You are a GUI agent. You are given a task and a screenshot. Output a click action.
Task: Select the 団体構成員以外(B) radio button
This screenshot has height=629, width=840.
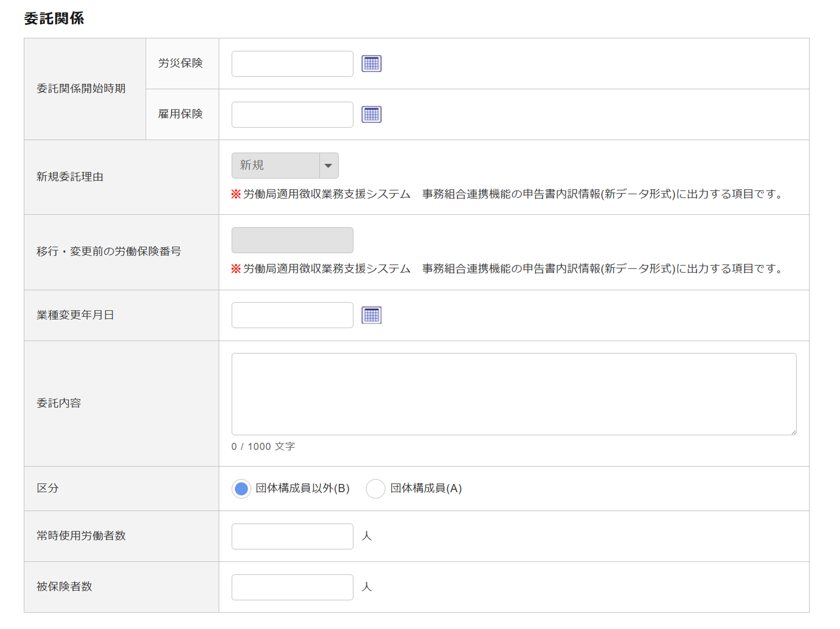[x=241, y=489]
